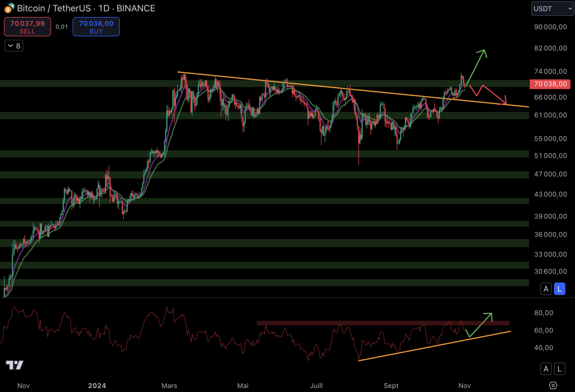The height and width of the screenshot is (392, 575).
Task: Toggle auto scale (A) on RSI pane
Action: pos(546,369)
